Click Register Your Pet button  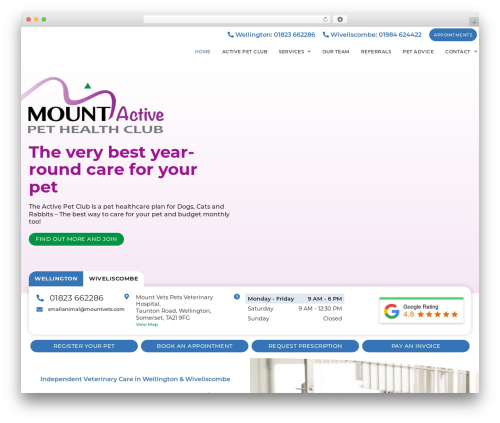pyautogui.click(x=84, y=346)
